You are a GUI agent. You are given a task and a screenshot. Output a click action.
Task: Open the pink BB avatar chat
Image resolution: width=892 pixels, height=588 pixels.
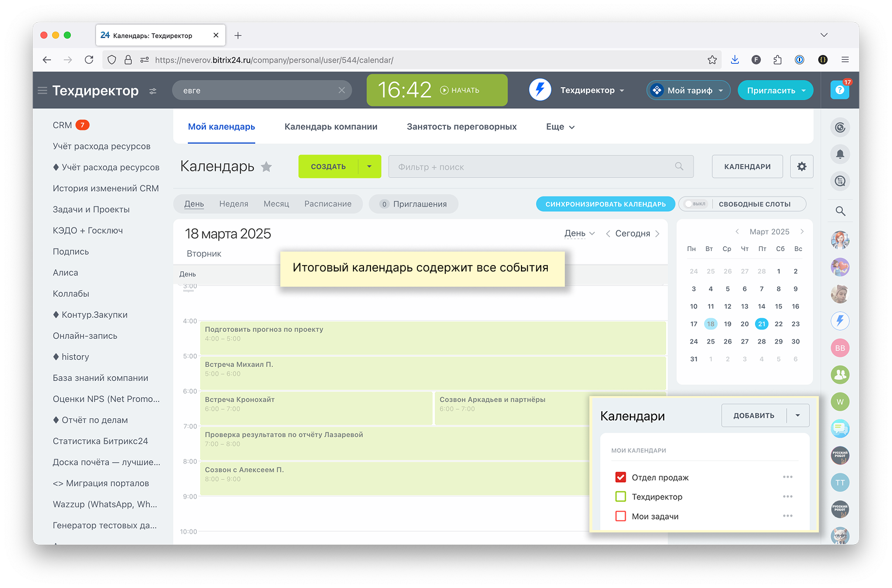840,348
